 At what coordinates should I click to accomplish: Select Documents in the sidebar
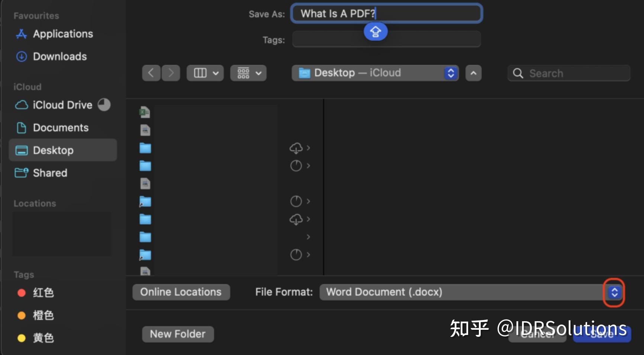61,127
